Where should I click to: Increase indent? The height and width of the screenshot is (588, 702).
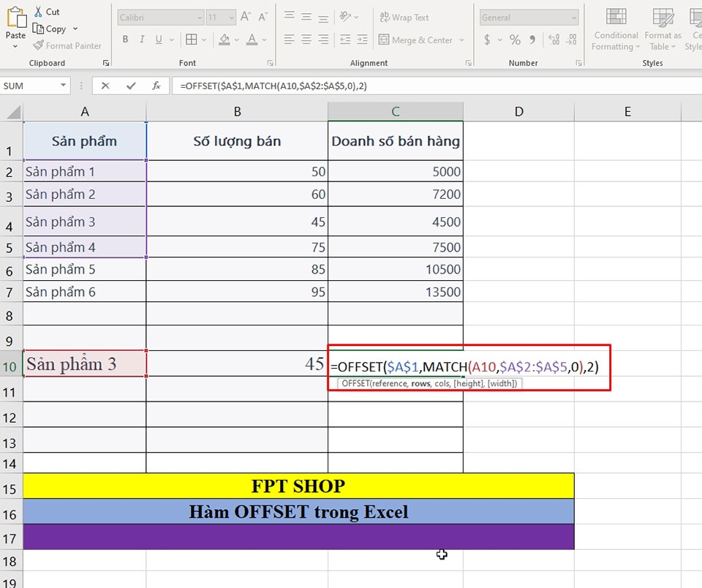tap(362, 39)
